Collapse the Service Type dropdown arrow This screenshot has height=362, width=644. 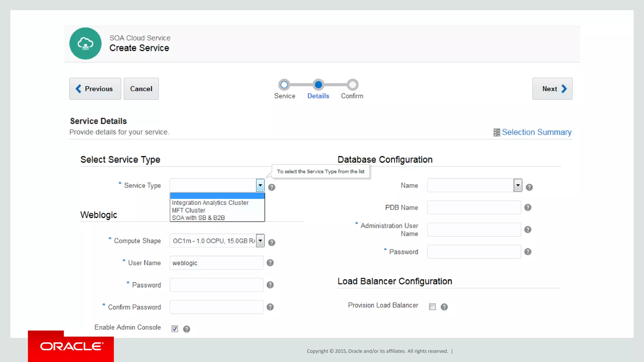[x=260, y=185]
